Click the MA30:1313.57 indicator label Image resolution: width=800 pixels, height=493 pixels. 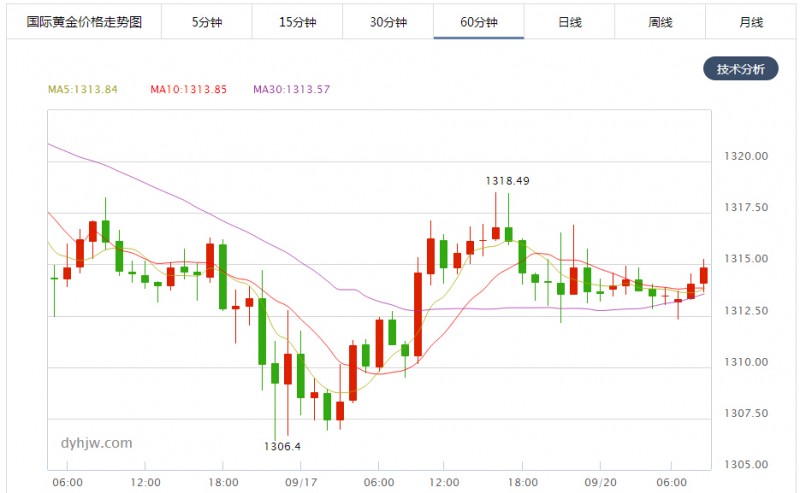(291, 89)
